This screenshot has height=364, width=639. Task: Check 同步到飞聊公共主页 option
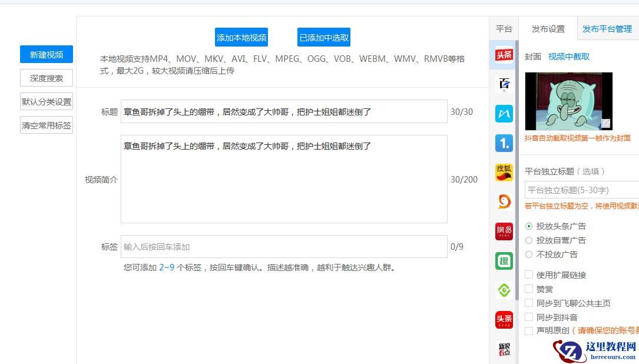tap(529, 303)
